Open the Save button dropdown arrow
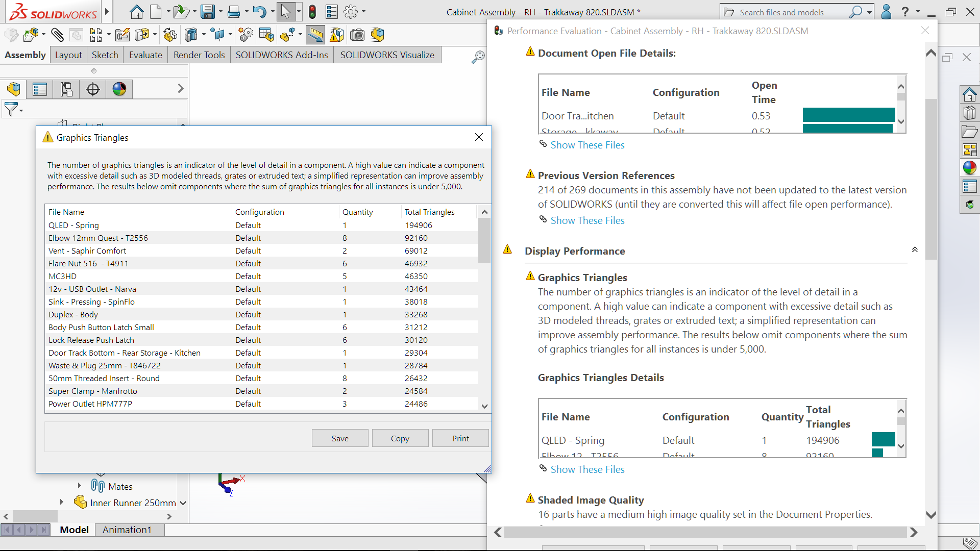This screenshot has width=980, height=551. 220,12
